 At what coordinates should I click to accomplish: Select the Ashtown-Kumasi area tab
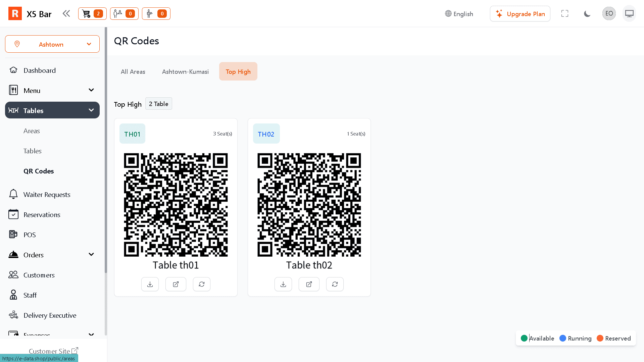pyautogui.click(x=185, y=71)
